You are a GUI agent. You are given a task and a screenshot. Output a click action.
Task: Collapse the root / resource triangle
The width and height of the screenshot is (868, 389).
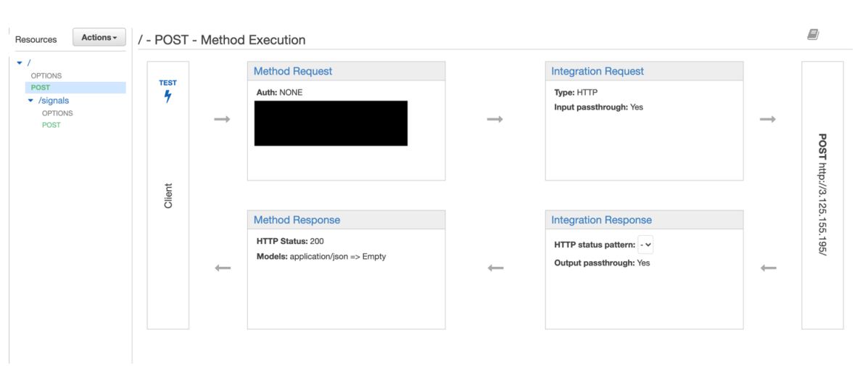20,63
